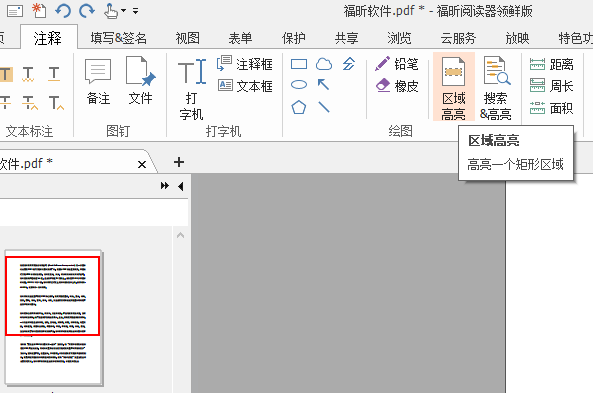Open Customize Quick Access Toolbar dropdown
The image size is (593, 393).
[135, 11]
